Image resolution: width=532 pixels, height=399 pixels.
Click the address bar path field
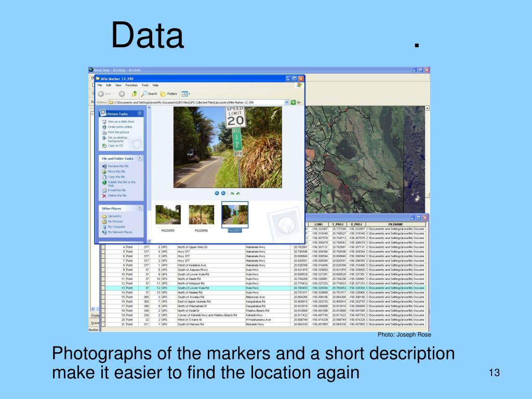(x=198, y=102)
